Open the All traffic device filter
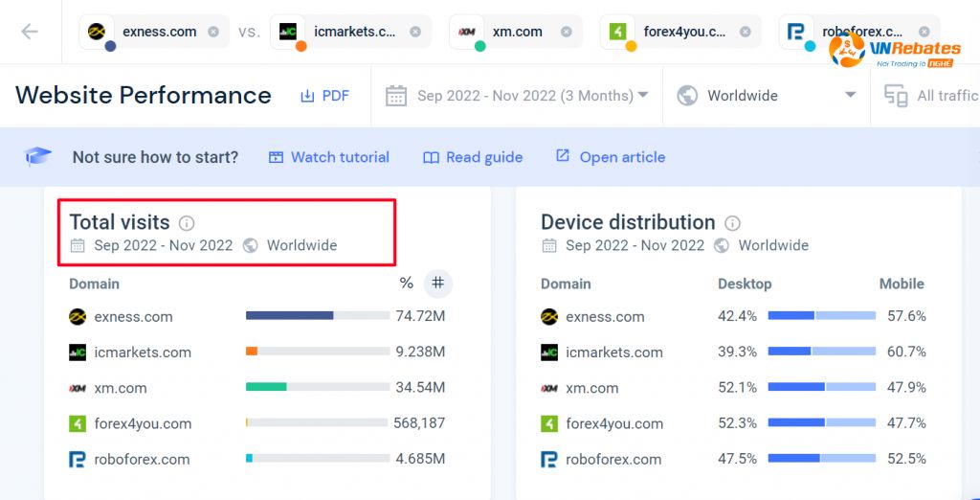 931,96
